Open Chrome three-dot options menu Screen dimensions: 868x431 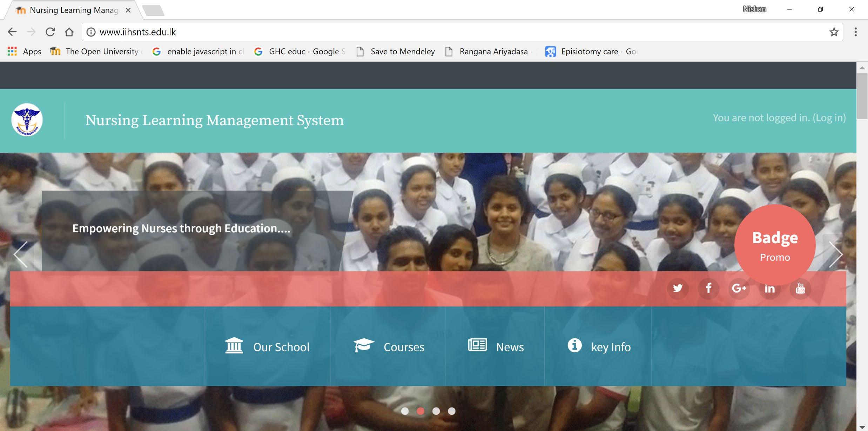pos(855,32)
